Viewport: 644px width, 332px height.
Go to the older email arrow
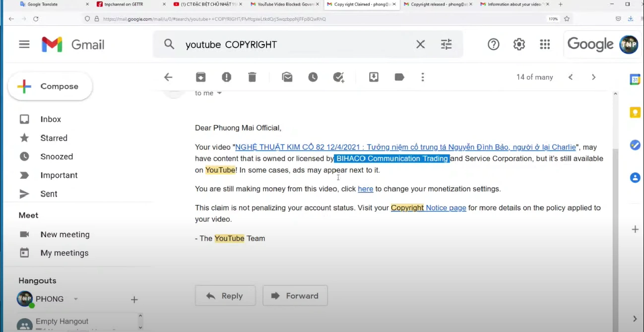tap(594, 77)
